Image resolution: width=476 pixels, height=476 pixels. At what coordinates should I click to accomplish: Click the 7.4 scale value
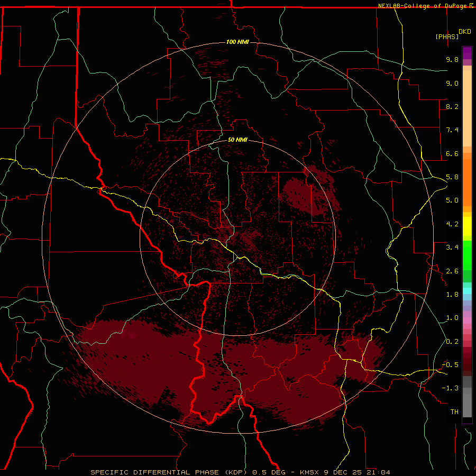coord(452,130)
